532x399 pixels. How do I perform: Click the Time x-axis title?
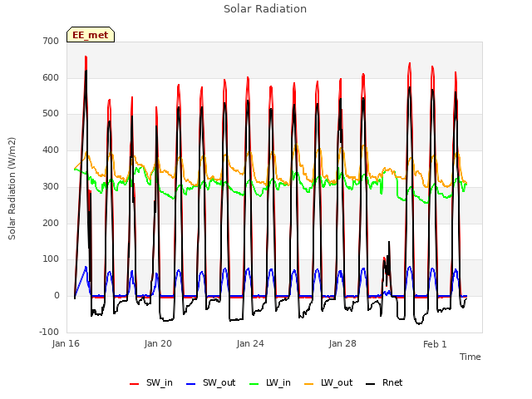[470, 357]
